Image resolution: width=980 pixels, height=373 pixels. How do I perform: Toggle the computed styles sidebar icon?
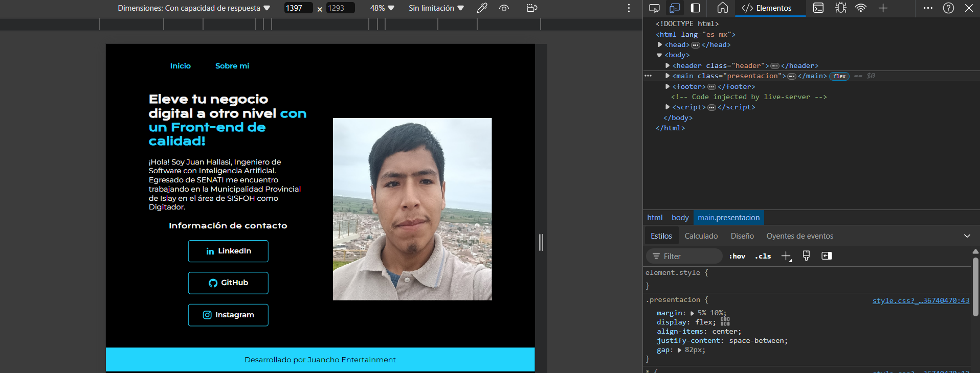(827, 255)
